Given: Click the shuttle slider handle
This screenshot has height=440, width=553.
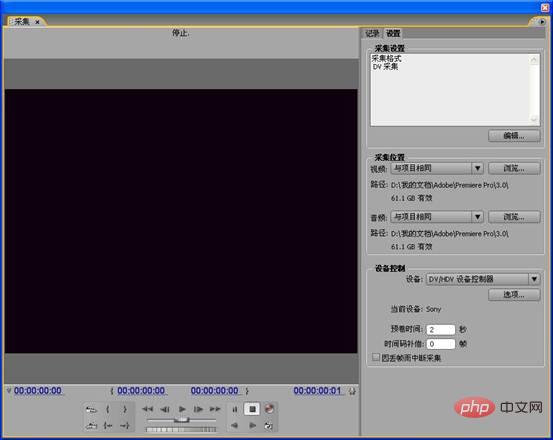Looking at the screenshot, I should click(x=182, y=420).
